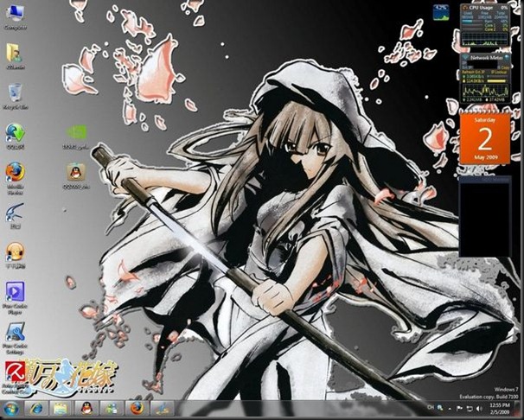Click the IP Lookup link in Network Meter
The image size is (524, 420).
tap(500, 72)
